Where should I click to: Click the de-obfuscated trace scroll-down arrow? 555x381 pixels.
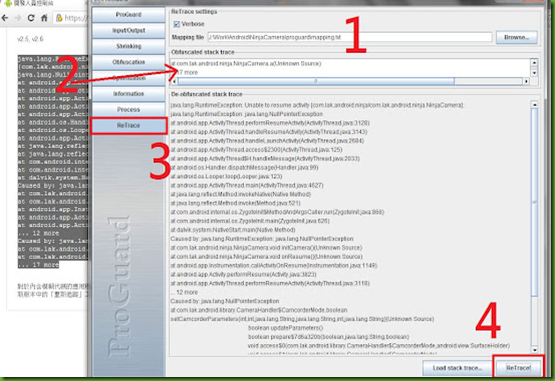coord(534,349)
